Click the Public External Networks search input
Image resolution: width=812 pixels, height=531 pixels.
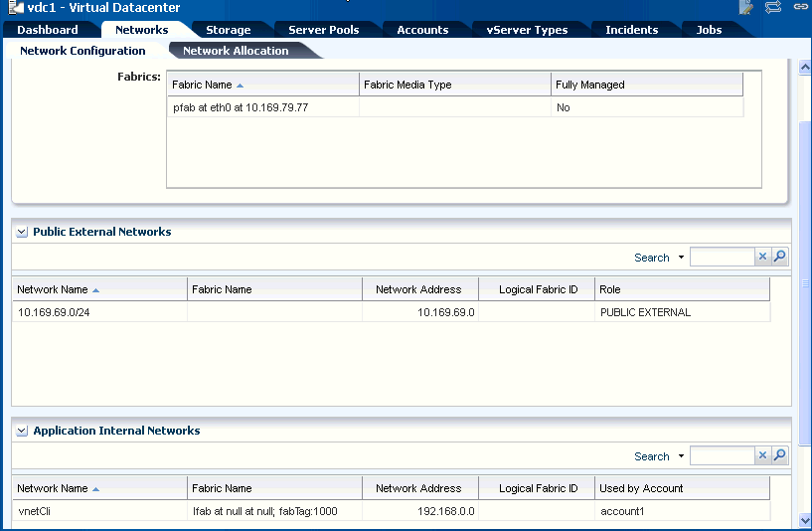[x=722, y=257]
